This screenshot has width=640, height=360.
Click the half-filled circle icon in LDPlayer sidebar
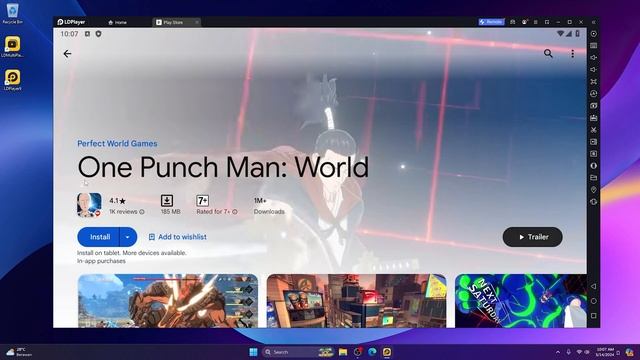coord(593,166)
